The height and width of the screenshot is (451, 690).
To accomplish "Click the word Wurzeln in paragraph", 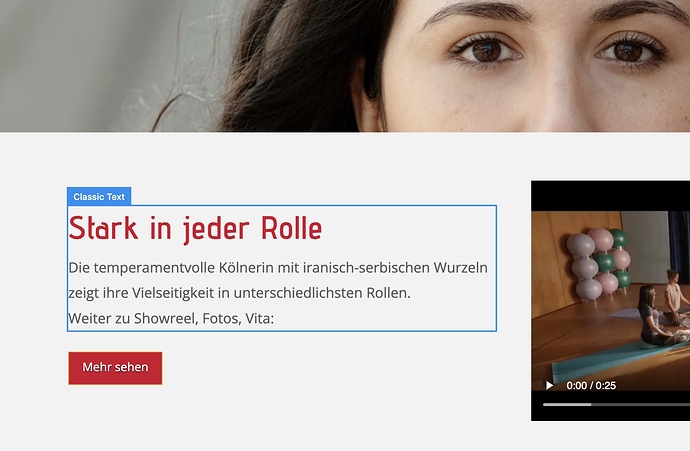I will click(461, 268).
